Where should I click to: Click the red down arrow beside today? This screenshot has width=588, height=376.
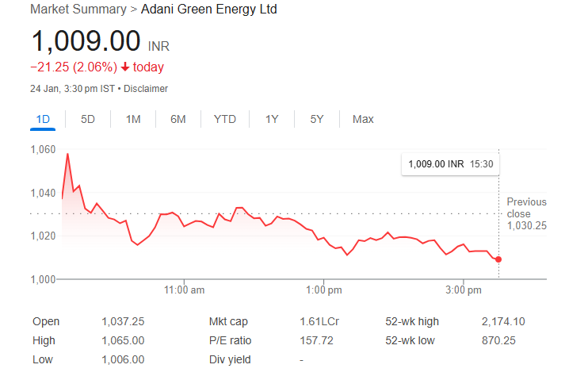(125, 67)
